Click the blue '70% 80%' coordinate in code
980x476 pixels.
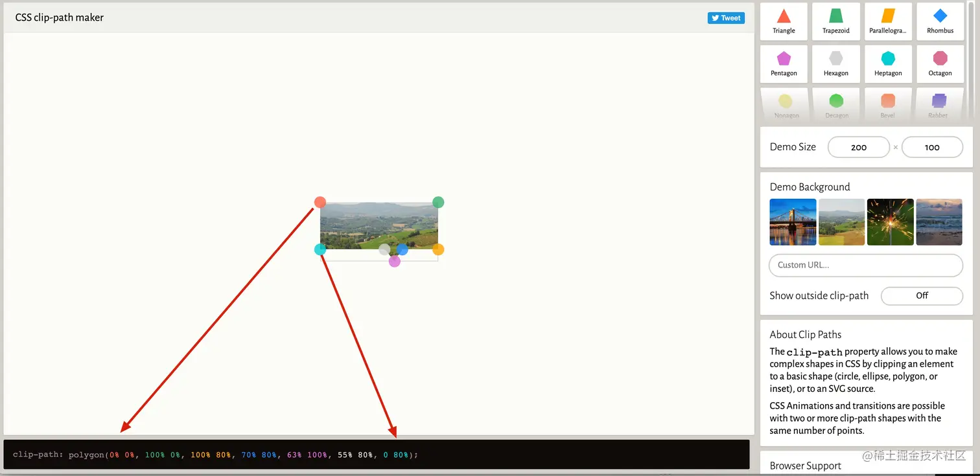click(259, 455)
